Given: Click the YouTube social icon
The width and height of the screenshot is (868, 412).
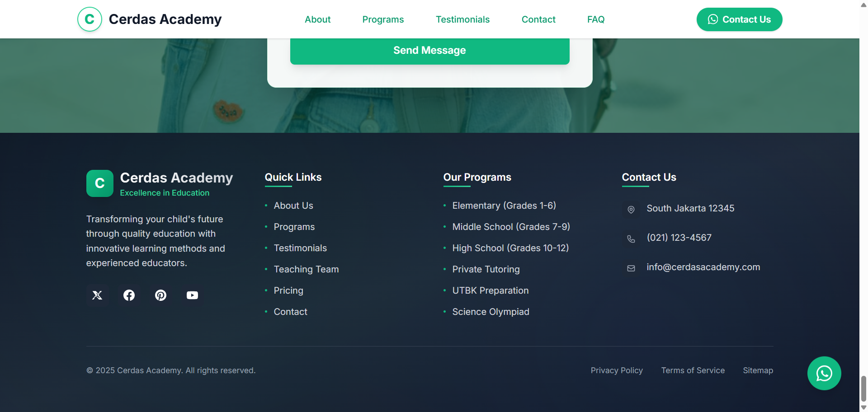Looking at the screenshot, I should [x=192, y=295].
